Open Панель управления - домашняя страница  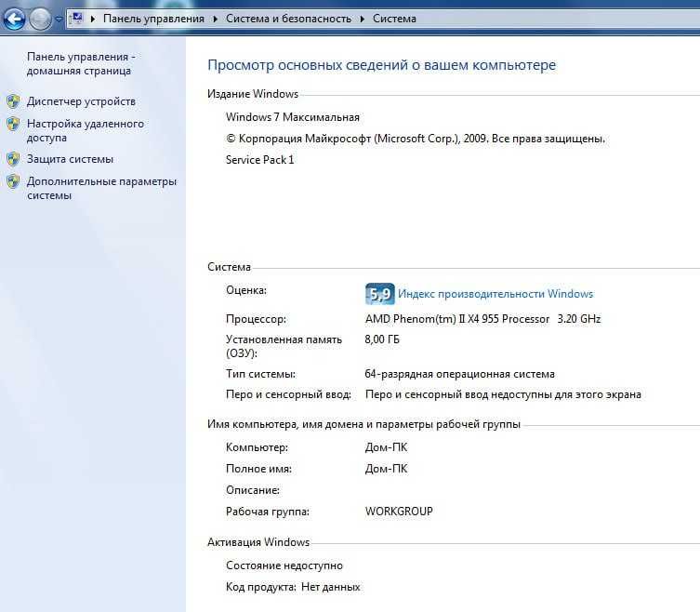pyautogui.click(x=81, y=63)
